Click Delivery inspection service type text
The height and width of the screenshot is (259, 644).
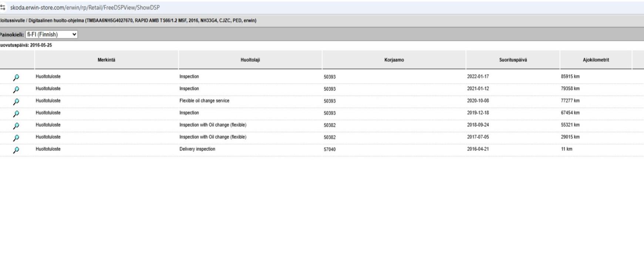(197, 149)
